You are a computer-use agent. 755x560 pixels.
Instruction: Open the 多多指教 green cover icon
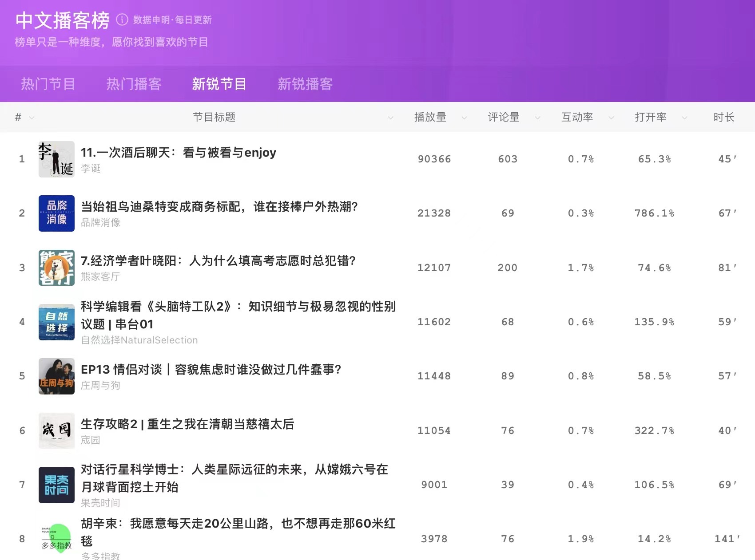(56, 539)
